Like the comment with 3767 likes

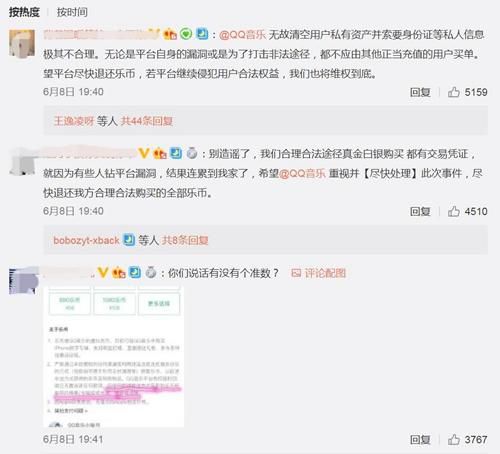(454, 440)
